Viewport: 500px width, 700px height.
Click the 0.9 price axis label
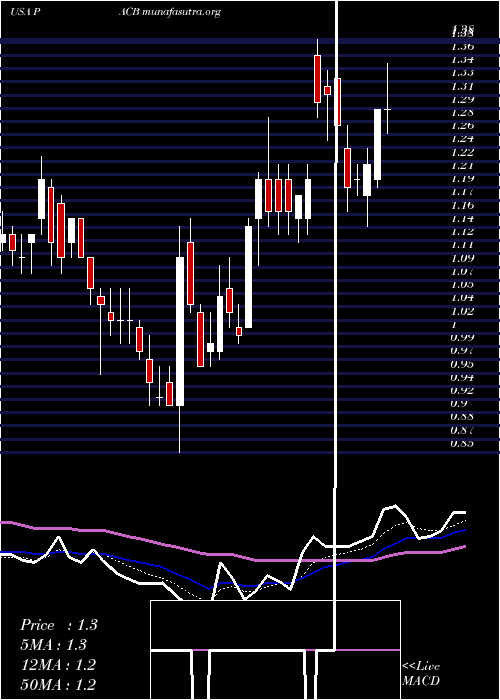click(x=459, y=404)
